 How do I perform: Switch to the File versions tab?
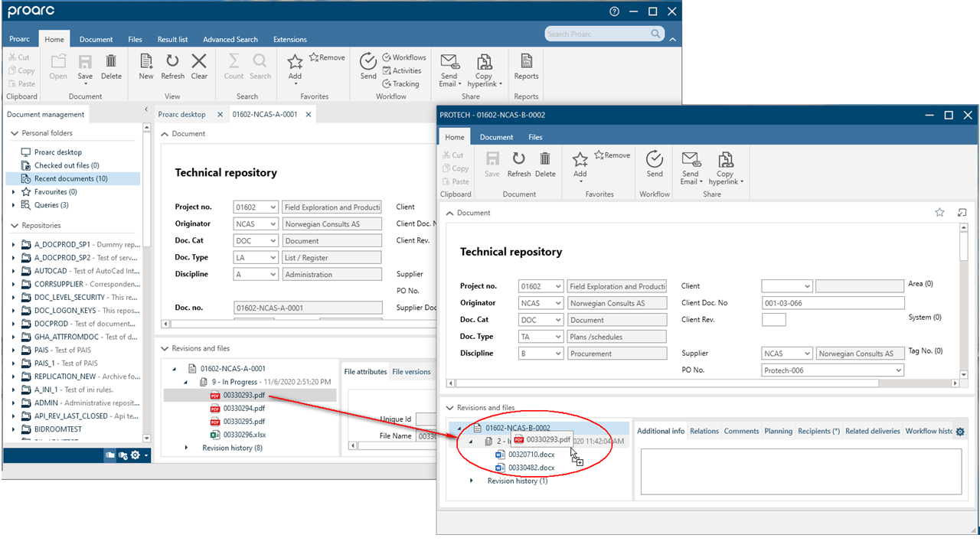[411, 371]
